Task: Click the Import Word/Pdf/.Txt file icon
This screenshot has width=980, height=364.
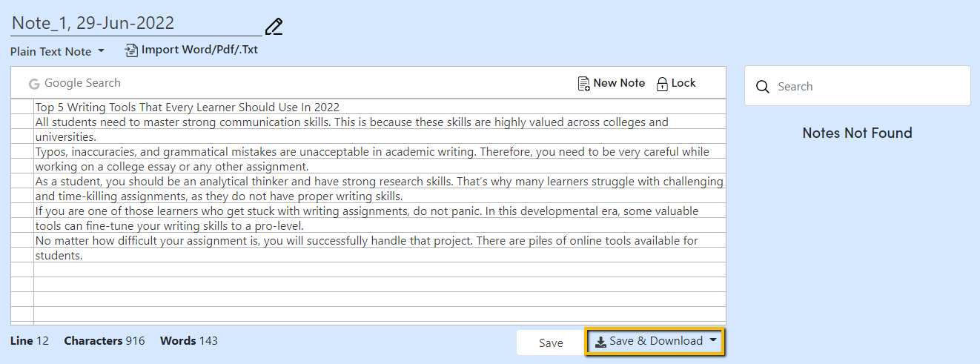Action: coord(131,50)
